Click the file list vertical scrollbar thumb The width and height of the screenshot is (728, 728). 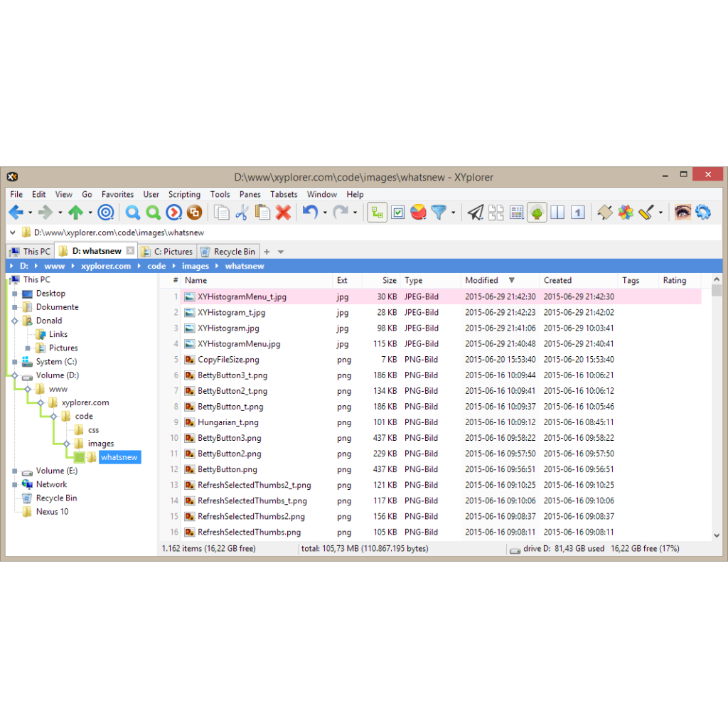pos(717,291)
